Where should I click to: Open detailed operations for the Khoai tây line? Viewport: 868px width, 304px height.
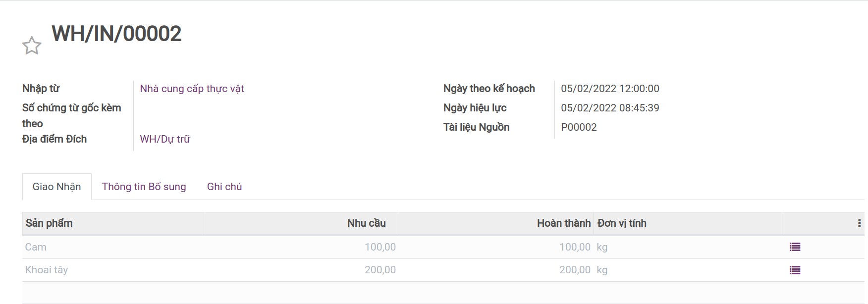(x=795, y=270)
